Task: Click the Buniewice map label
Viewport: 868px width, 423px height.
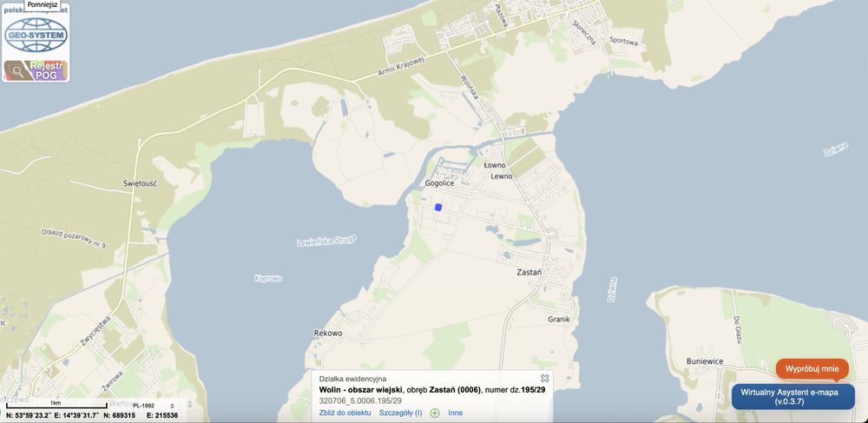Action: pyautogui.click(x=705, y=361)
